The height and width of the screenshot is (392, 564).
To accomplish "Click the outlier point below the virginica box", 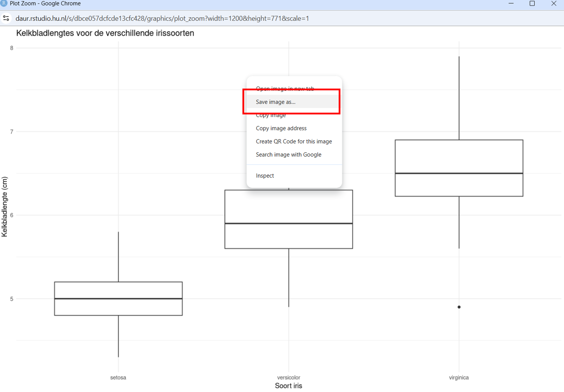I will pos(459,307).
